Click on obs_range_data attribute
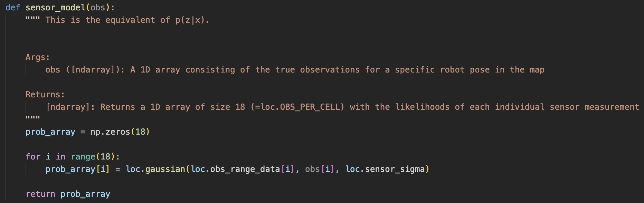This screenshot has height=203, width=644. point(245,169)
